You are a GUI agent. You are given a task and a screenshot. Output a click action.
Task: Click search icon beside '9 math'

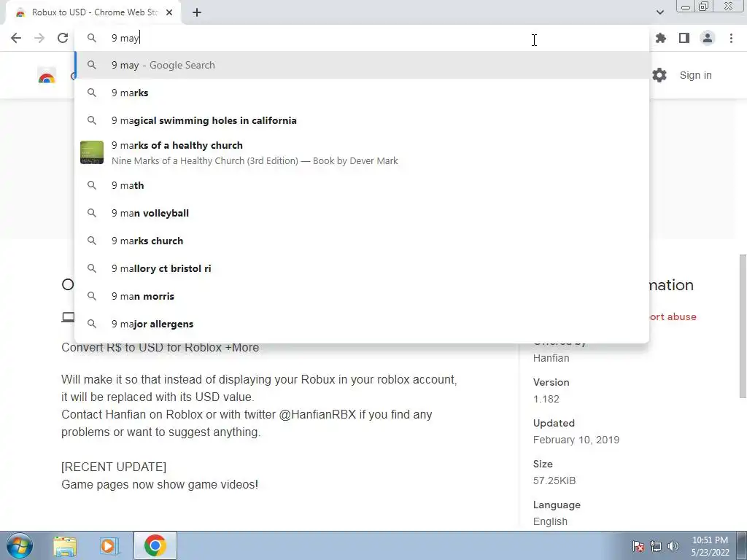92,185
